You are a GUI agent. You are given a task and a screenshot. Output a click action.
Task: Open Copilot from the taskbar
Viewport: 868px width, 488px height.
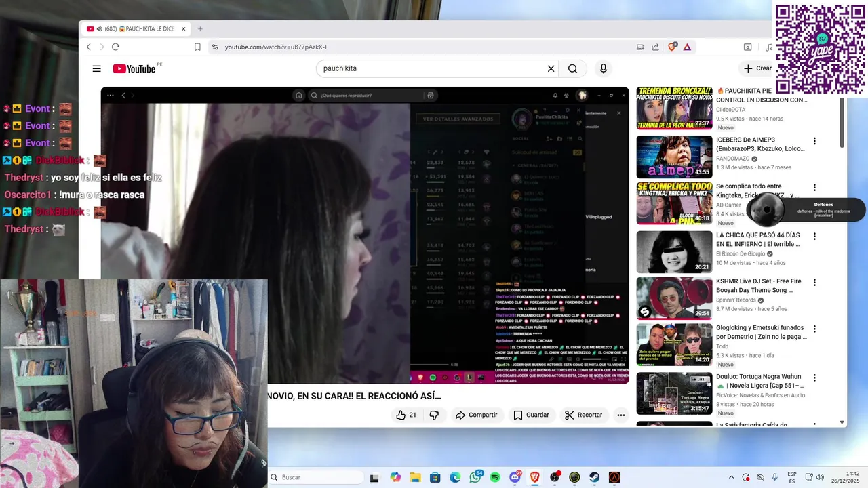click(395, 477)
